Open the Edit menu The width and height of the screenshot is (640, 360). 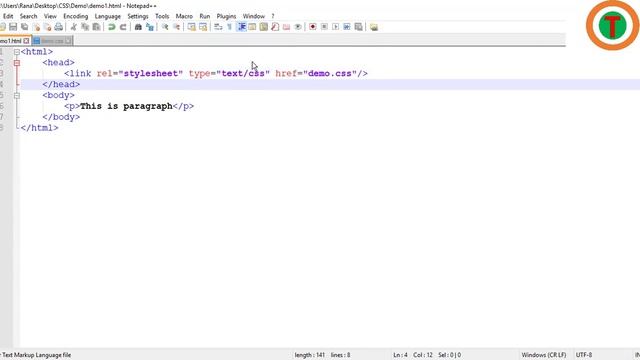(8, 16)
